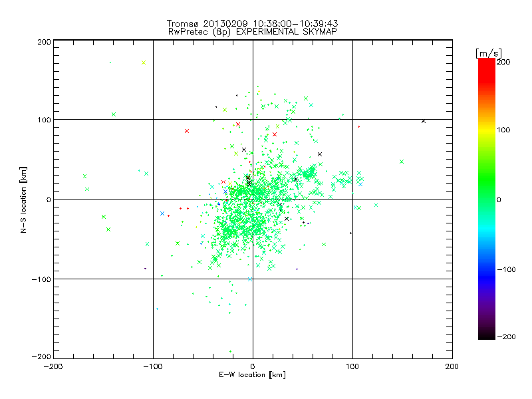
Task: Click the blue region of the colorbar
Action: tap(487, 275)
